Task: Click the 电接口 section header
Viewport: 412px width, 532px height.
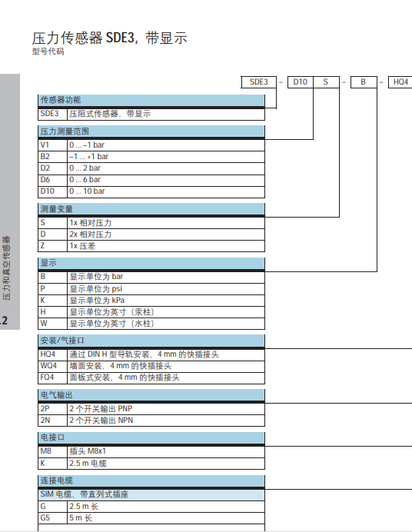Action: pos(151,438)
